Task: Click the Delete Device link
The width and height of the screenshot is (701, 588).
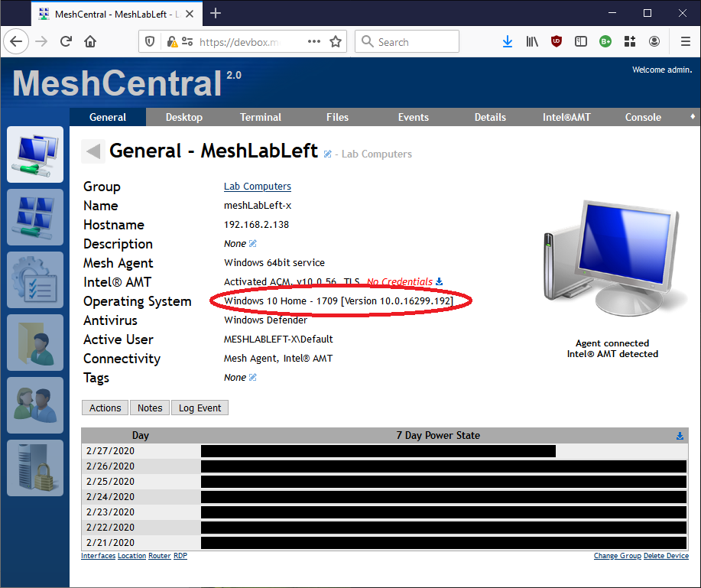Action: 666,555
